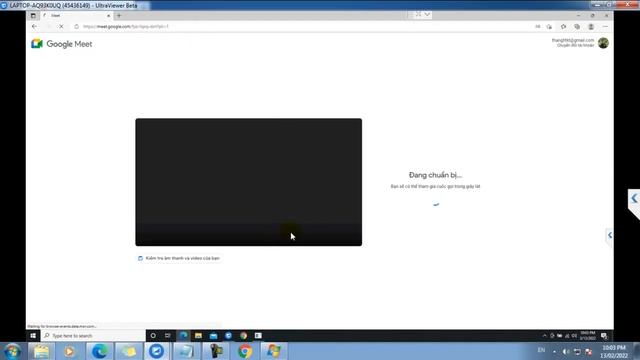Open the browser collections icon

point(577,27)
